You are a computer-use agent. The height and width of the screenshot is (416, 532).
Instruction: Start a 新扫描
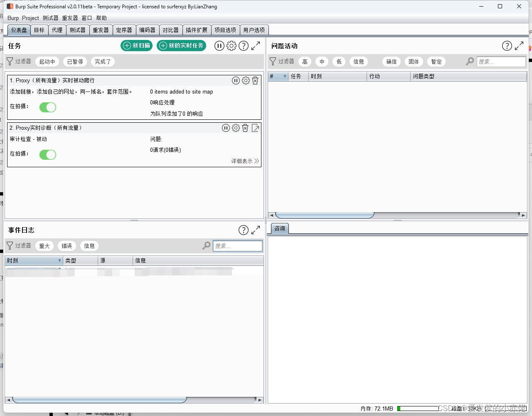pos(137,46)
